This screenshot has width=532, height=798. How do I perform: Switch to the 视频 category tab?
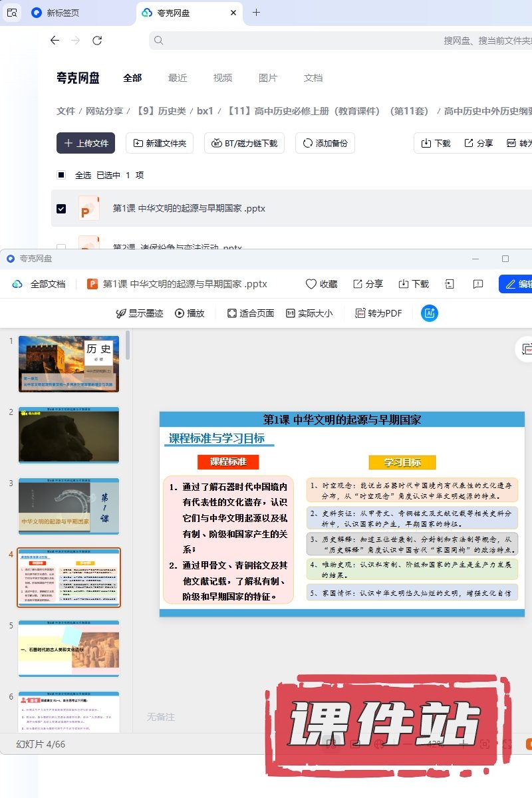pyautogui.click(x=223, y=78)
